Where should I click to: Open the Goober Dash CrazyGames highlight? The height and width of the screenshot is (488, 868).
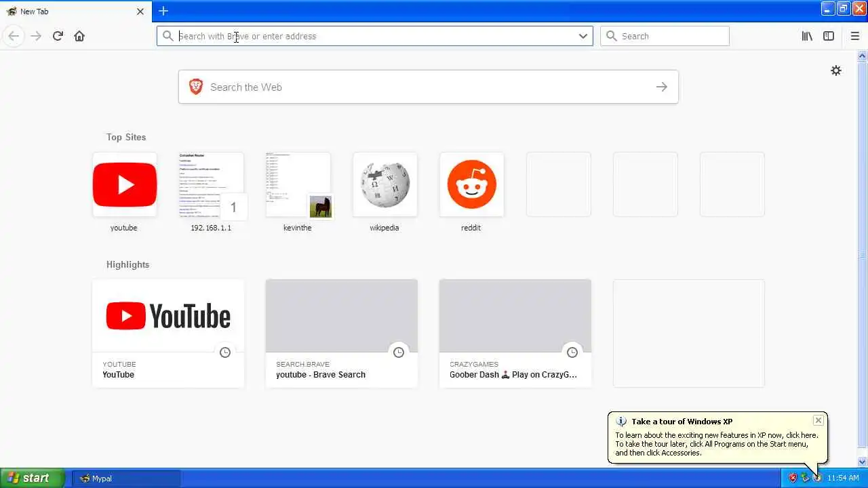tap(515, 333)
